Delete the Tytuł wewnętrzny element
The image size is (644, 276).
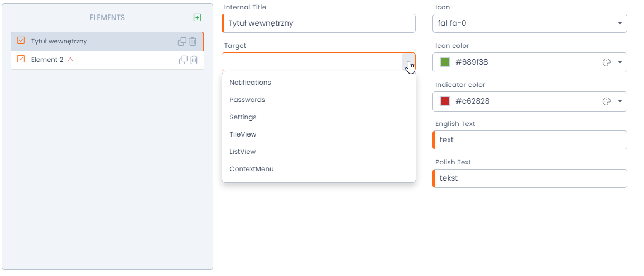pyautogui.click(x=193, y=41)
